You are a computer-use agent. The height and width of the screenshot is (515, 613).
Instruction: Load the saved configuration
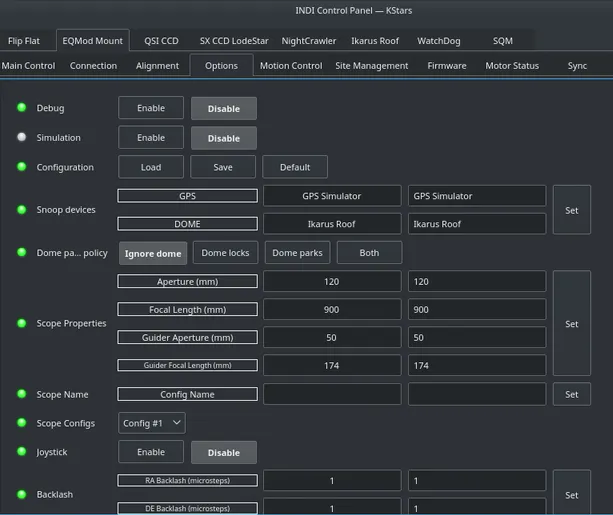point(151,167)
